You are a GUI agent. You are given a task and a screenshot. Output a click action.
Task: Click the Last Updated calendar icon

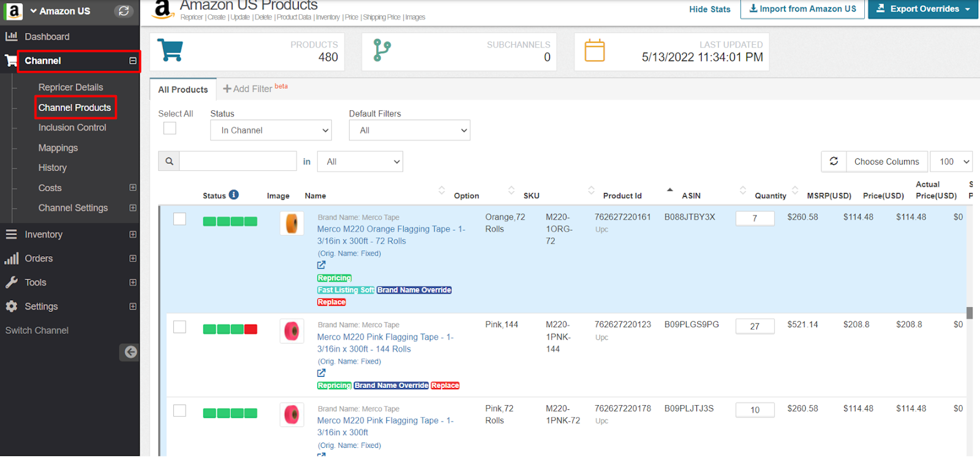594,50
